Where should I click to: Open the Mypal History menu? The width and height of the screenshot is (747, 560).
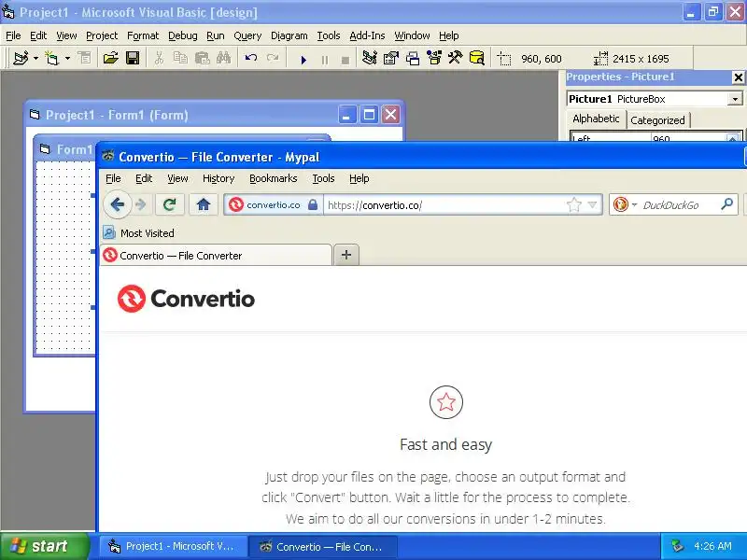(218, 178)
